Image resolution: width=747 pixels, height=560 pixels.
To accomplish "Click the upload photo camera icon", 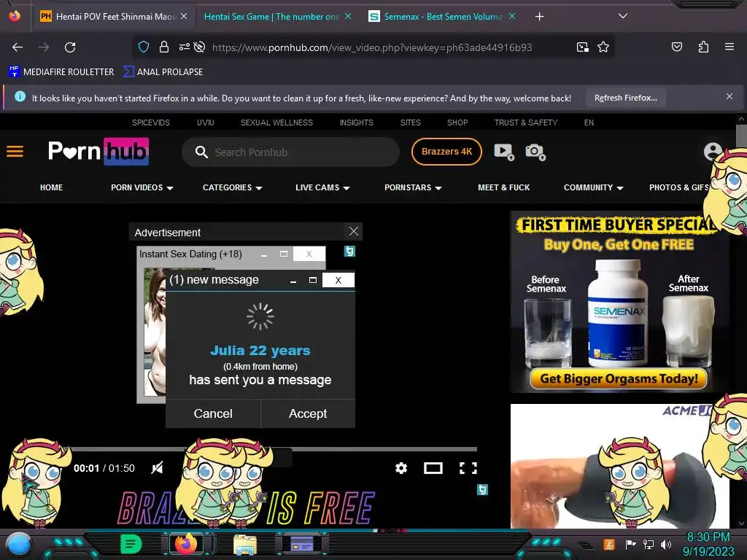I will [x=535, y=152].
